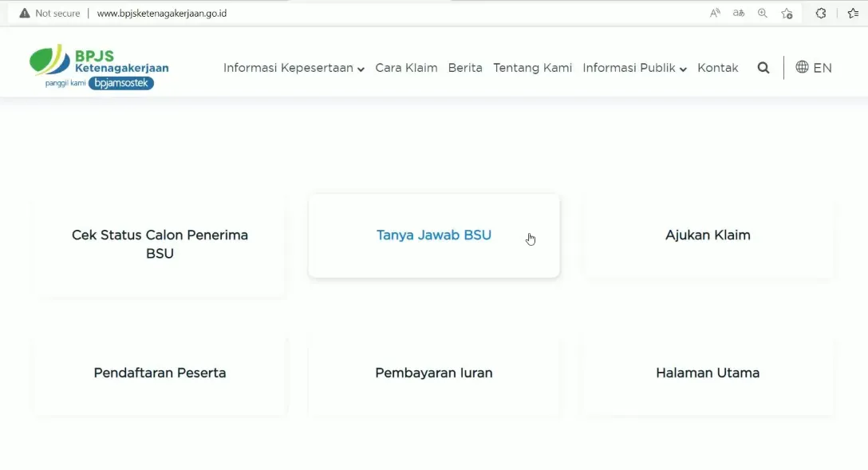Click Cek Status Calon Penerima BSU

tap(160, 244)
